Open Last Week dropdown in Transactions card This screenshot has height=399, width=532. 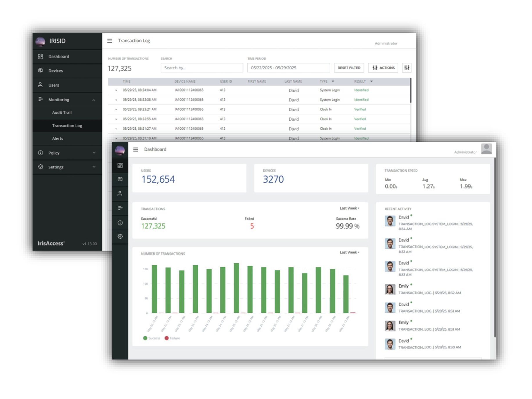(x=349, y=208)
